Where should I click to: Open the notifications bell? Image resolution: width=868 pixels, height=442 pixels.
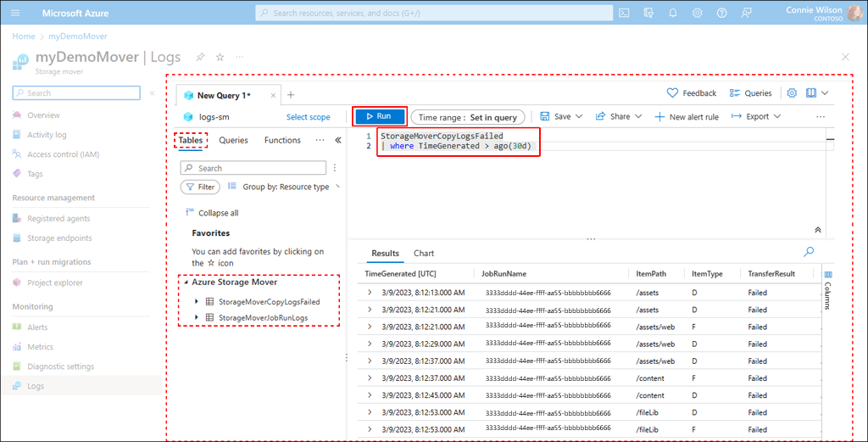pyautogui.click(x=672, y=13)
